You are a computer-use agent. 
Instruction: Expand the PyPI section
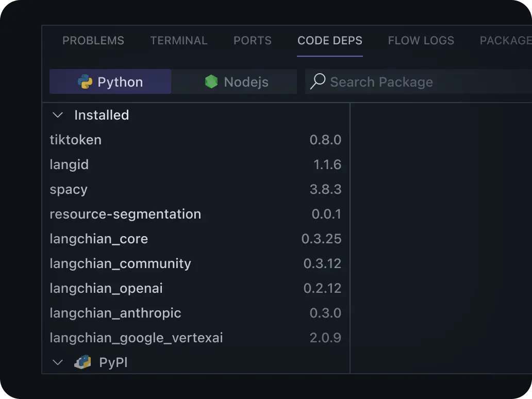58,362
